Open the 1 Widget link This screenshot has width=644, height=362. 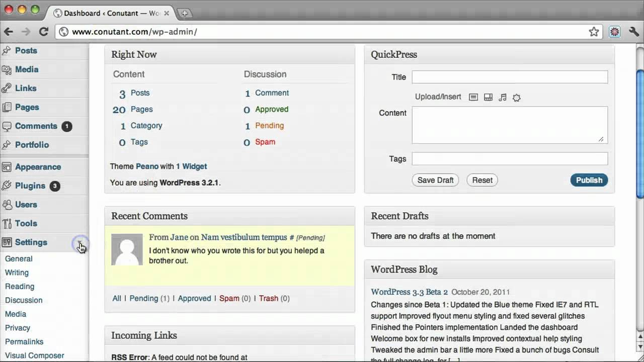[191, 166]
